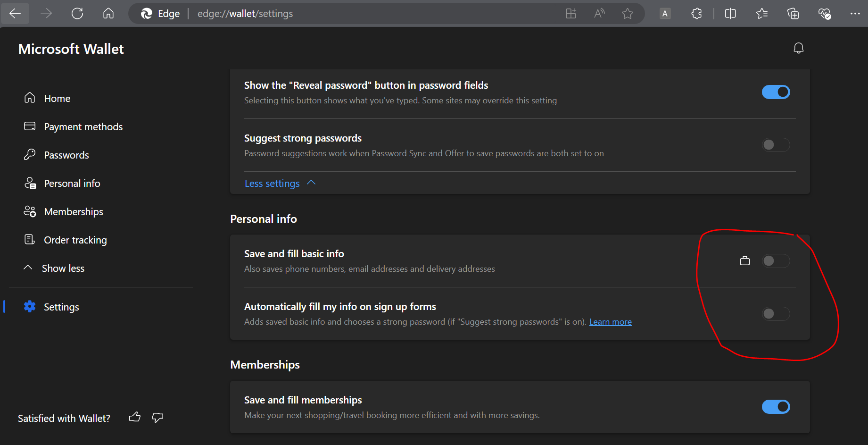Go back with the browser back arrow
Screen dimensions: 868x445
15,14
